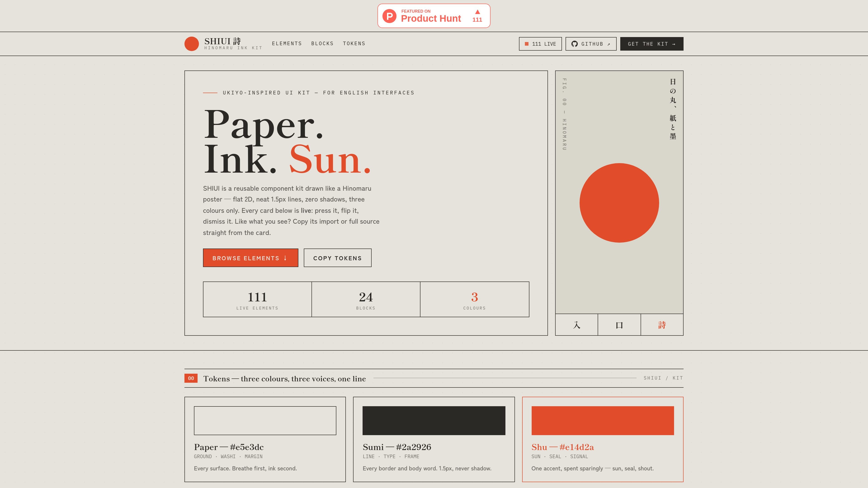Click the 111 Live Elements stat cell

(257, 299)
